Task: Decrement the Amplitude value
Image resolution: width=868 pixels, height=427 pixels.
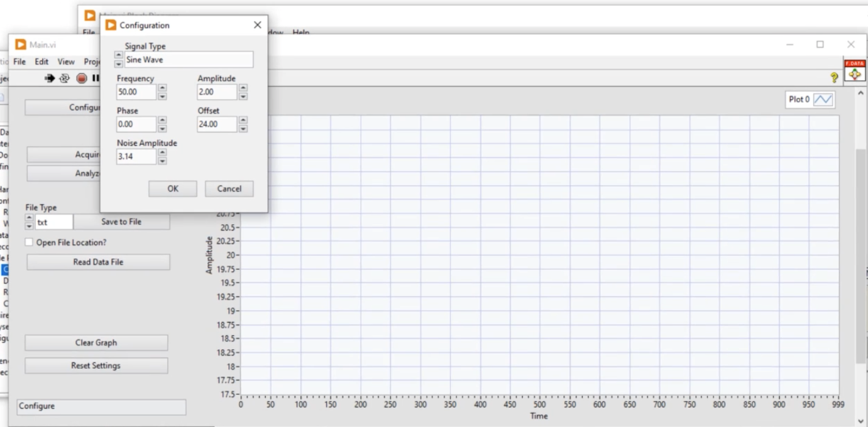Action: point(243,97)
